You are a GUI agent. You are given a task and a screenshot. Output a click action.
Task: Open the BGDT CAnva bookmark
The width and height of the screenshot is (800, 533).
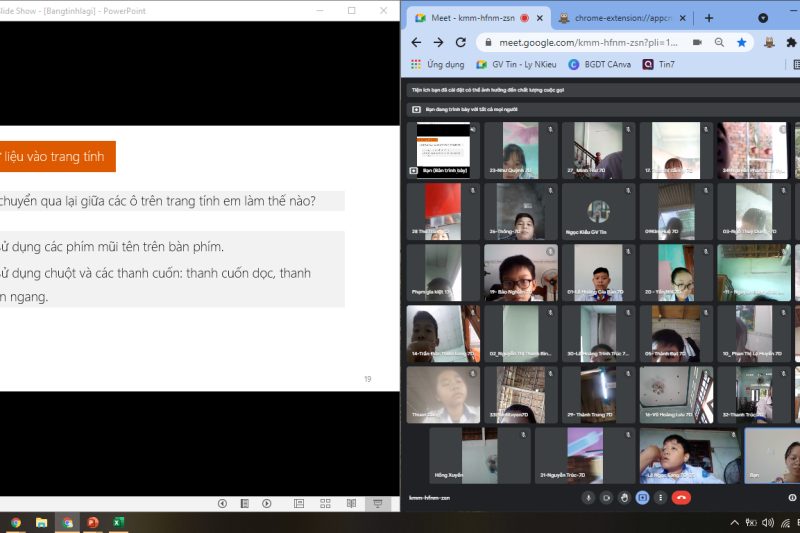point(599,64)
